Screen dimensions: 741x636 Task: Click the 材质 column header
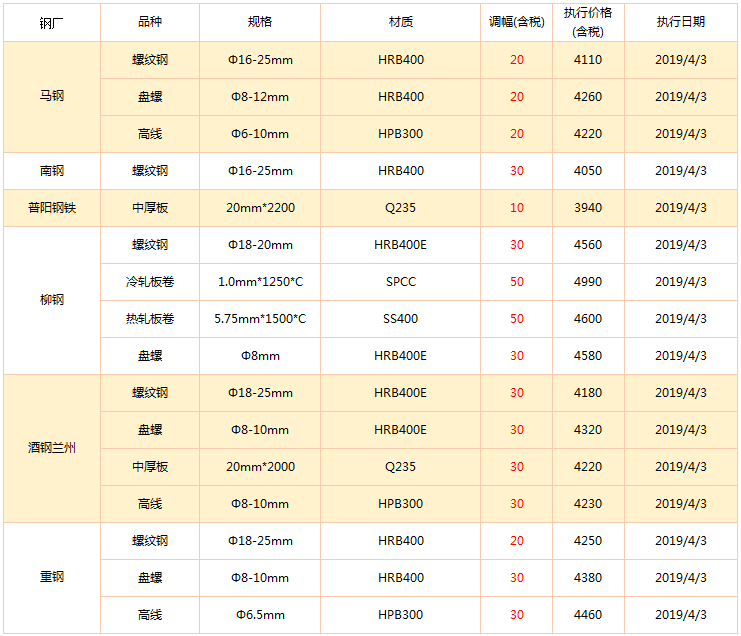click(401, 23)
